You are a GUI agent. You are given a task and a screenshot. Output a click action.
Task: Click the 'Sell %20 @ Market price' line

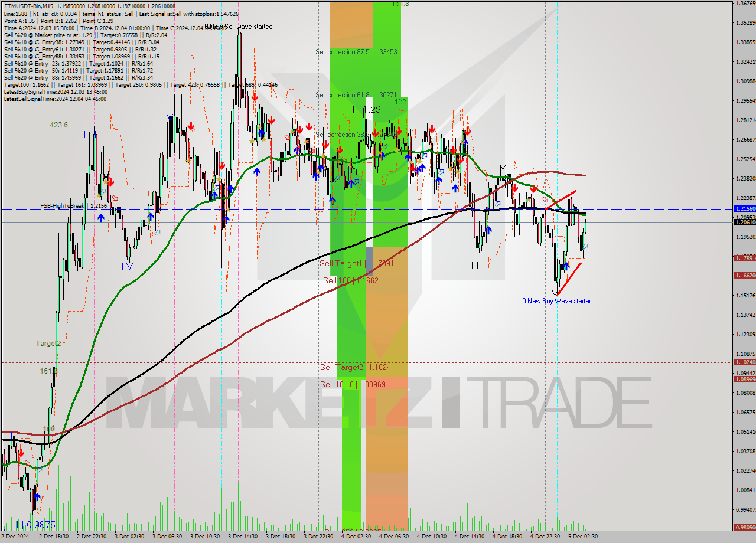point(85,35)
